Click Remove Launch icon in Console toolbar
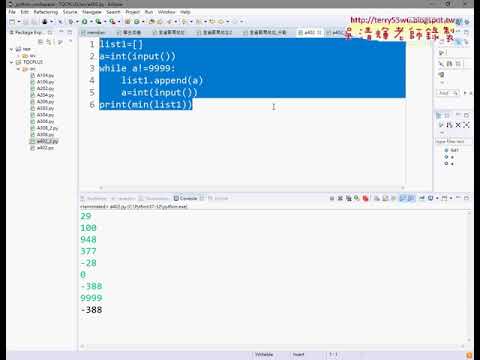 tap(340, 198)
